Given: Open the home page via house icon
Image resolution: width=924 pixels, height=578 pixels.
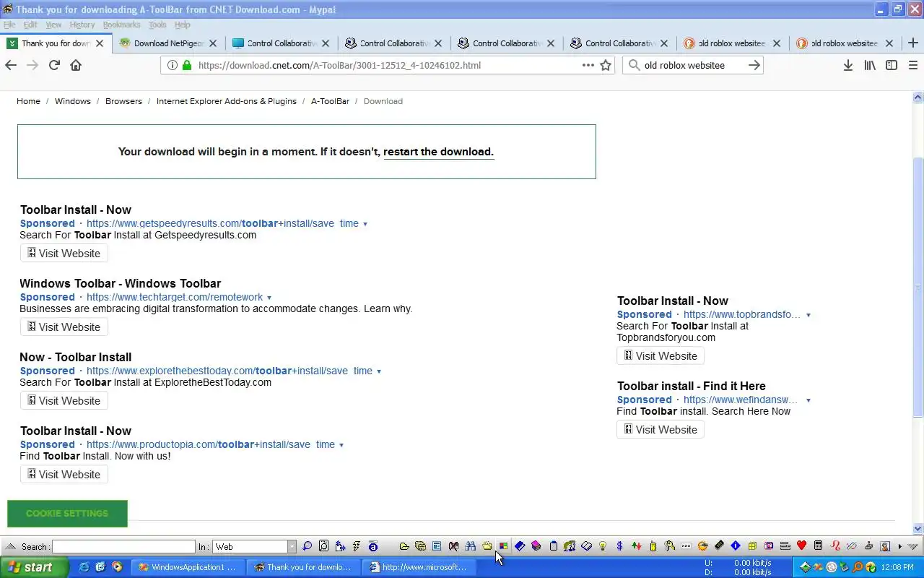Looking at the screenshot, I should (76, 65).
